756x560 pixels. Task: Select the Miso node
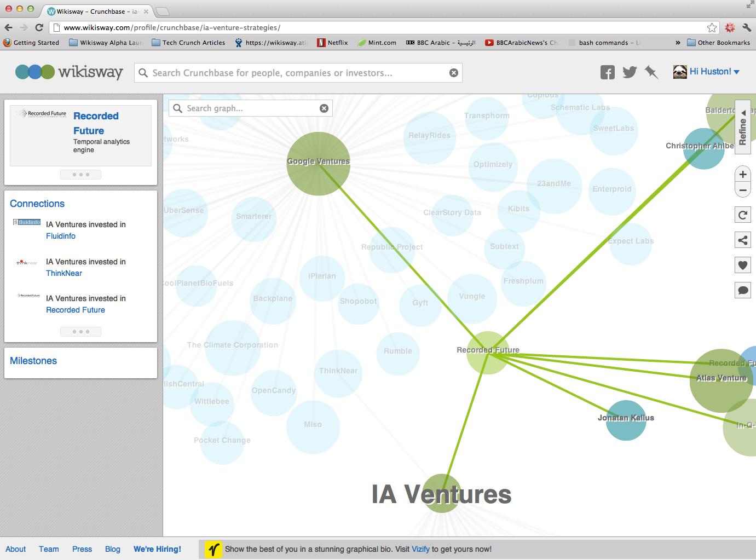click(313, 426)
